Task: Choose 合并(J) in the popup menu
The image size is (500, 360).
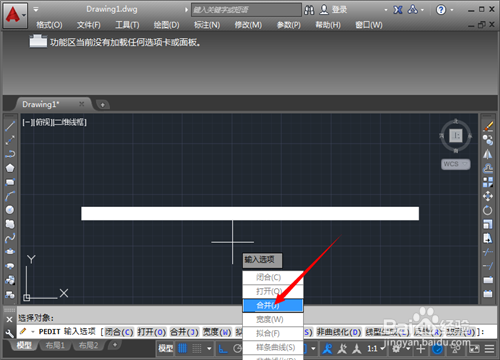Action: click(273, 305)
